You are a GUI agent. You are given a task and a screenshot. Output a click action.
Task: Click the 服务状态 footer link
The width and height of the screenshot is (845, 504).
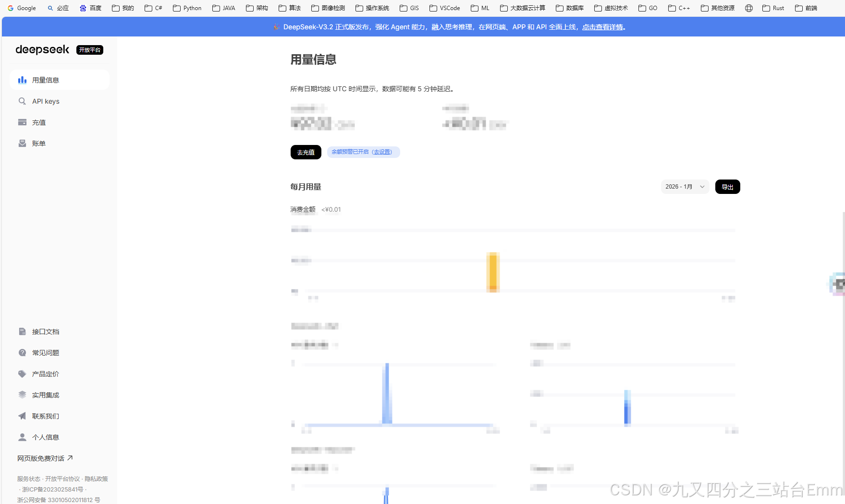click(x=29, y=479)
